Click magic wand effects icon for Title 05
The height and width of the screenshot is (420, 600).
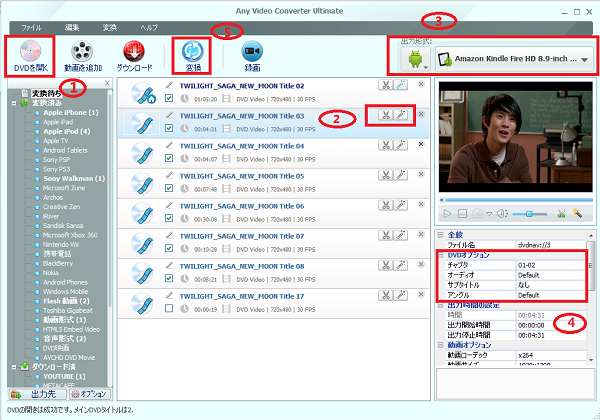401,175
